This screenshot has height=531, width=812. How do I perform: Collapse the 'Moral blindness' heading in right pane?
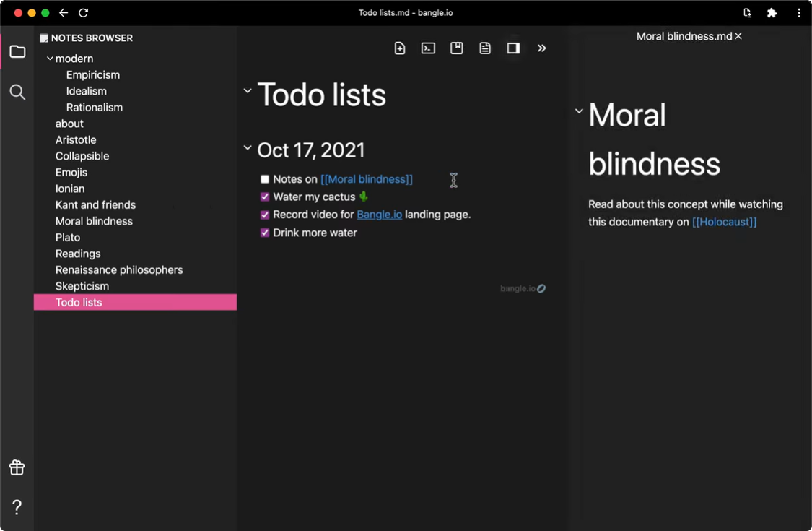[579, 111]
